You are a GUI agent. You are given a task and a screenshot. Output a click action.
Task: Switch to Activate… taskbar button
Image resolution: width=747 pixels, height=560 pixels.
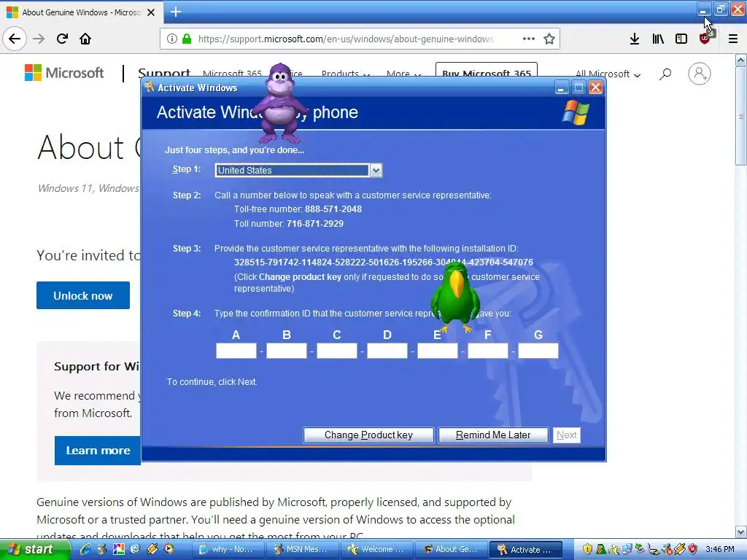click(526, 550)
